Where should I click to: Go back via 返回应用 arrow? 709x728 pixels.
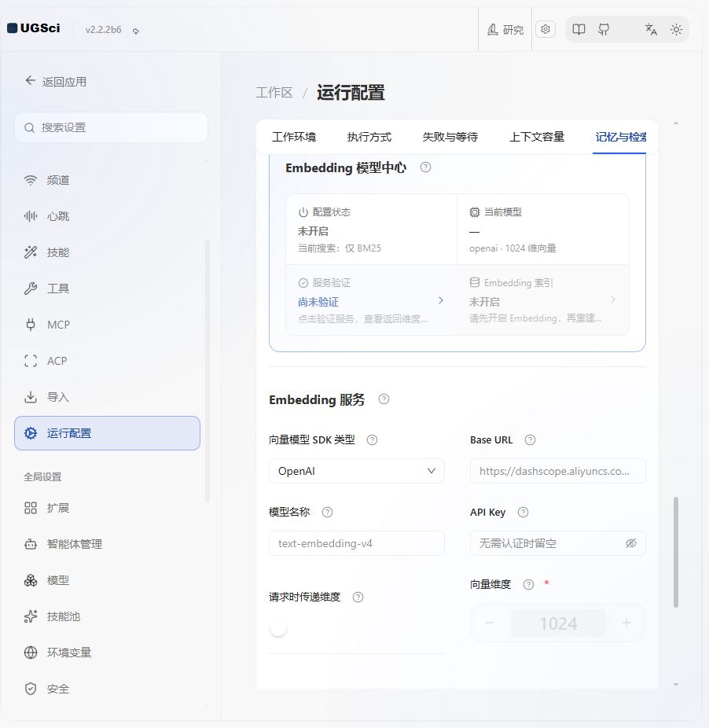click(x=56, y=81)
